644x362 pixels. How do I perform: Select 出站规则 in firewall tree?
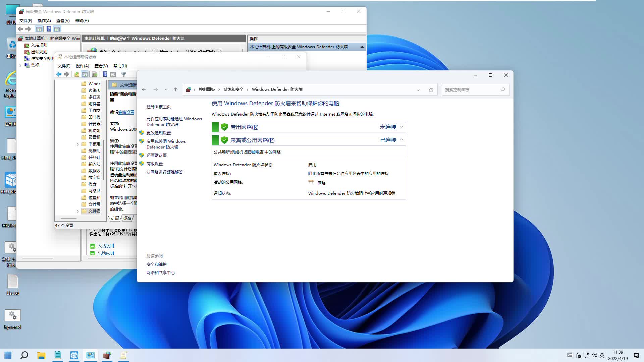[x=39, y=52]
